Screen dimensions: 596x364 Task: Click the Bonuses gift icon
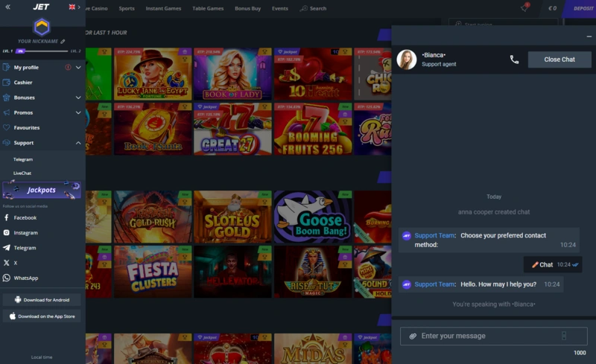click(7, 98)
